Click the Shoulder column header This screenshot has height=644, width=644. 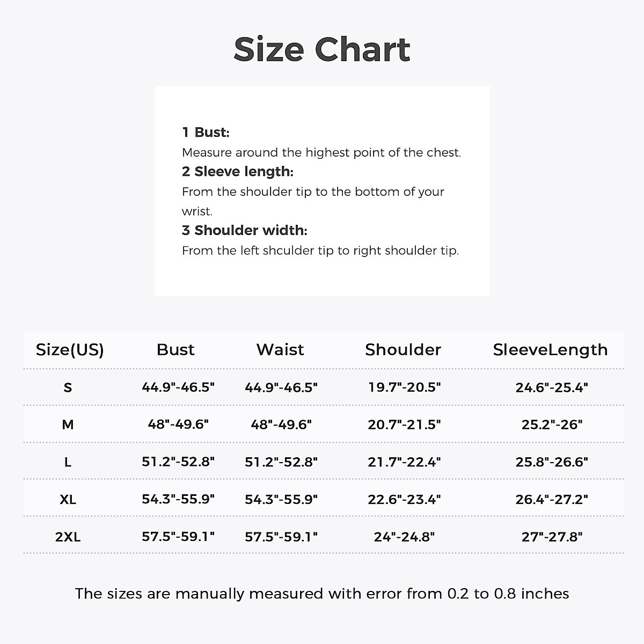[403, 350]
